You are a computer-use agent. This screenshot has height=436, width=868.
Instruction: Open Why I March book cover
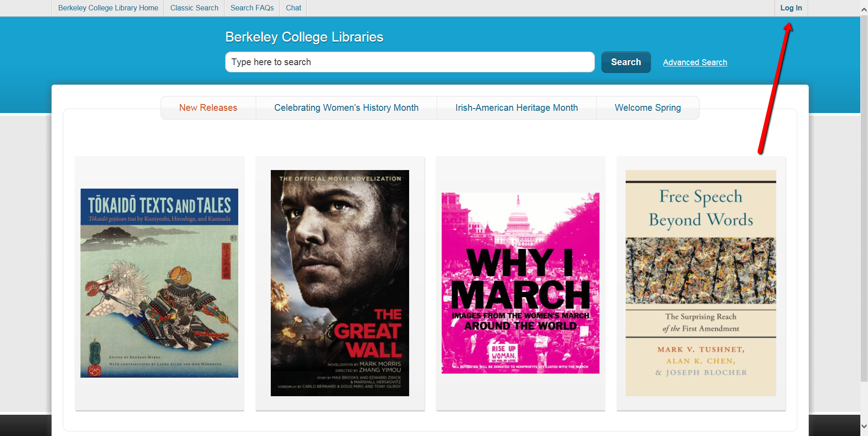520,283
